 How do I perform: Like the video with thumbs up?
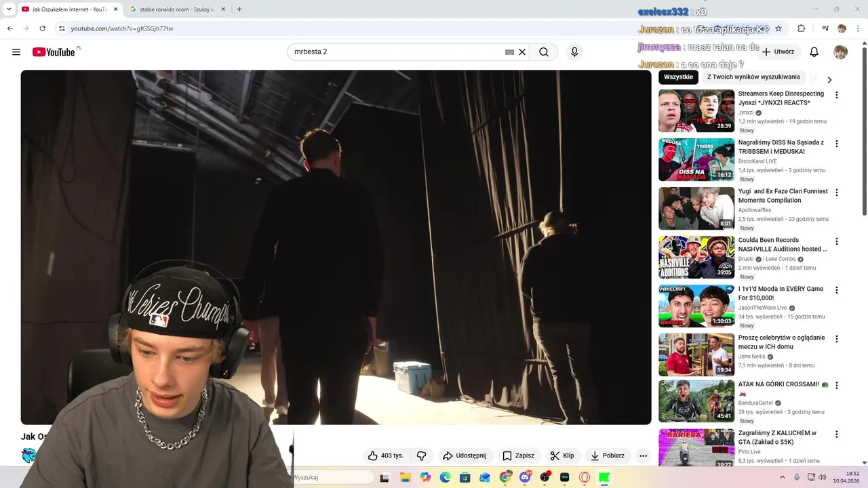[x=385, y=455]
